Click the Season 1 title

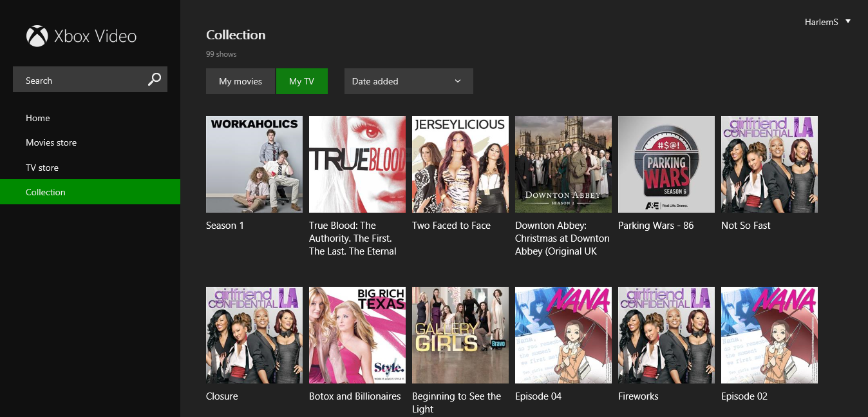[225, 226]
